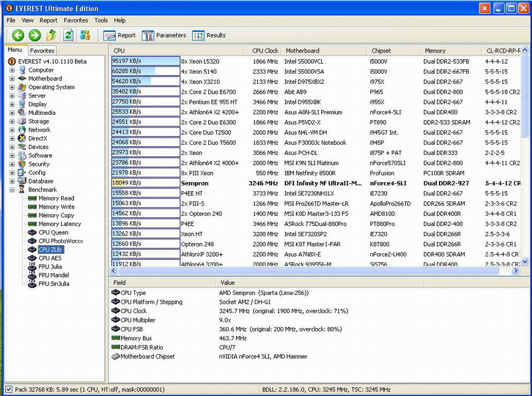Click the green Back arrow toolbar icon
The image size is (532, 396).
(x=18, y=35)
